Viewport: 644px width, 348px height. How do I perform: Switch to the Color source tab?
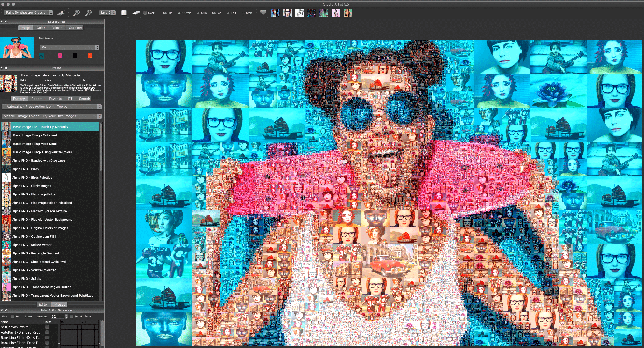[x=41, y=28]
